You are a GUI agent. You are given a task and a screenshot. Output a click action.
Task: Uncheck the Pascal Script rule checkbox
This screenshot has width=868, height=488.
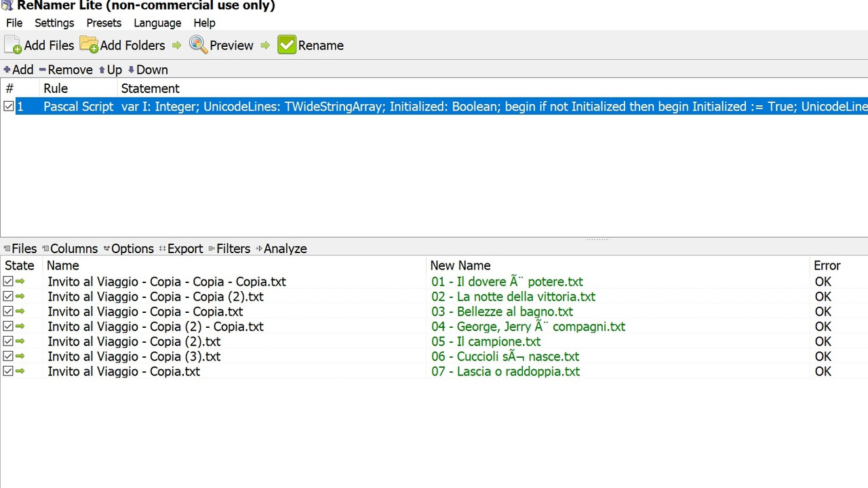[x=8, y=106]
